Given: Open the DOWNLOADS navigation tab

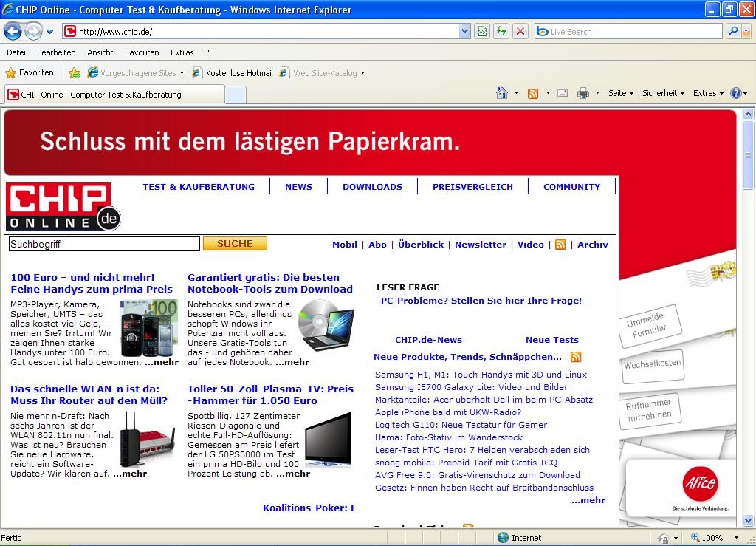Looking at the screenshot, I should click(x=372, y=187).
